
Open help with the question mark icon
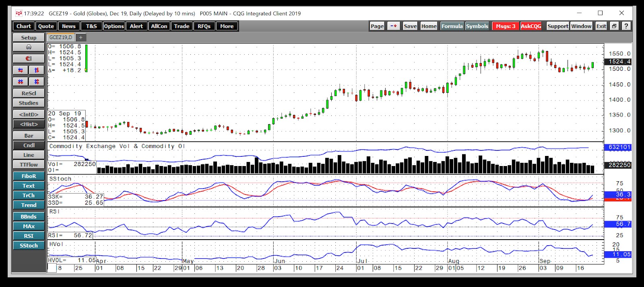pos(626,26)
